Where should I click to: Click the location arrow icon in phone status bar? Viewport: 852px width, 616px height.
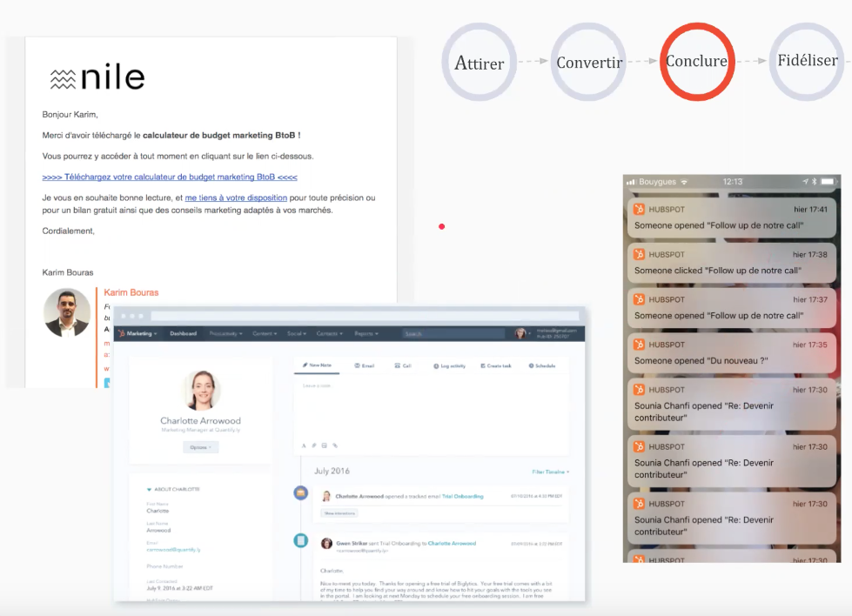click(805, 182)
